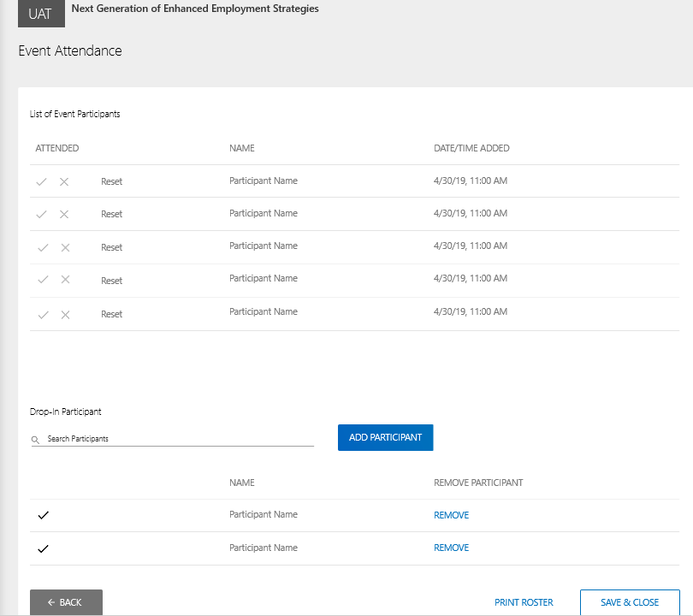Click the search magnifier icon
This screenshot has width=693, height=616.
point(36,440)
